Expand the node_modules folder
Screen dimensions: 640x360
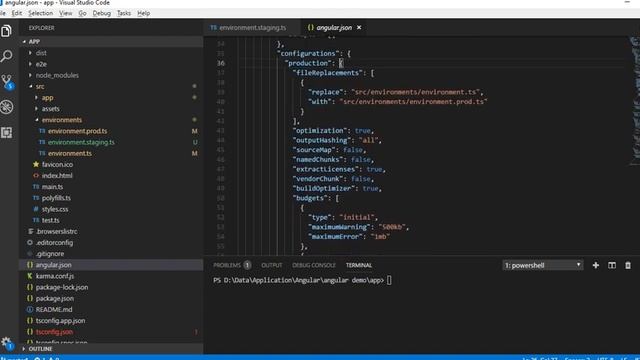(x=30, y=75)
